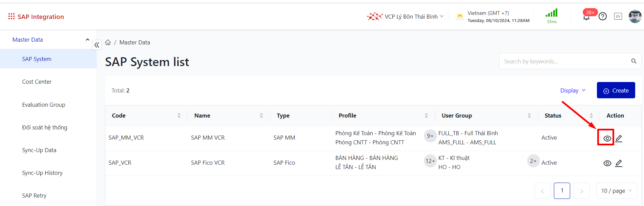Click the home breadcrumb icon
The image size is (644, 206).
pyautogui.click(x=108, y=42)
